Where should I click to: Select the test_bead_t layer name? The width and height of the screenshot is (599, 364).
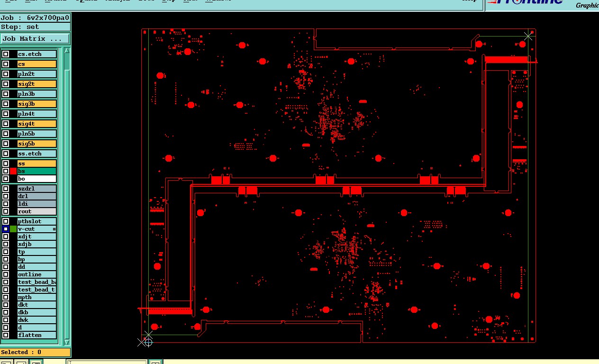[x=37, y=290]
